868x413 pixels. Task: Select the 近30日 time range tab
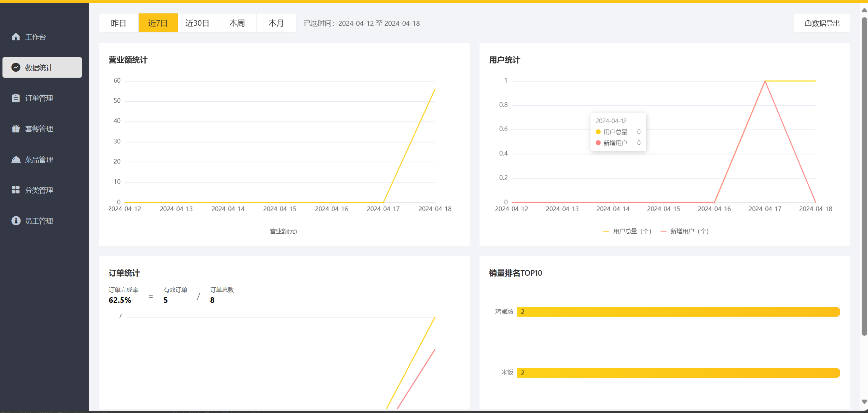click(197, 23)
